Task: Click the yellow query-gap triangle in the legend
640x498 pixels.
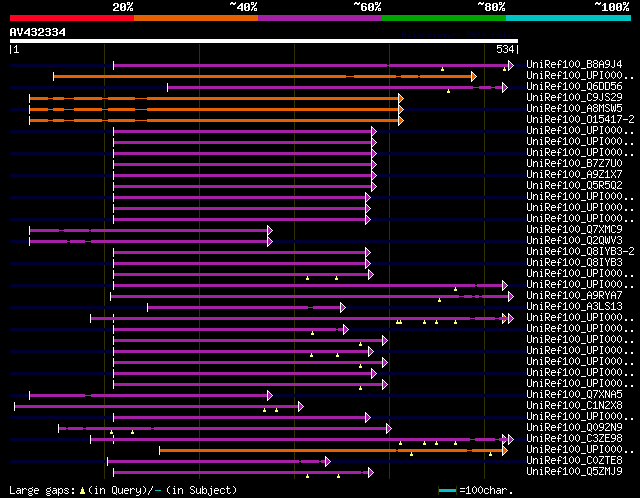Action: click(82, 490)
